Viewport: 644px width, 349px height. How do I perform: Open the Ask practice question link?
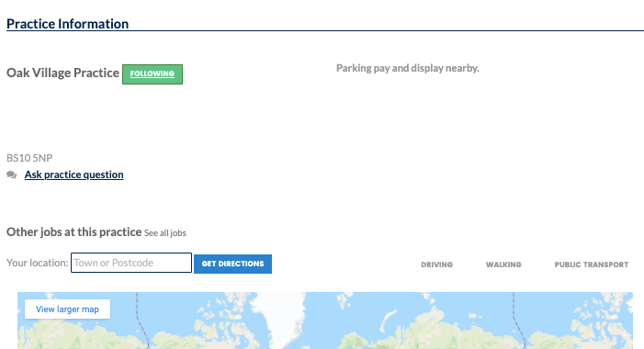coord(73,174)
